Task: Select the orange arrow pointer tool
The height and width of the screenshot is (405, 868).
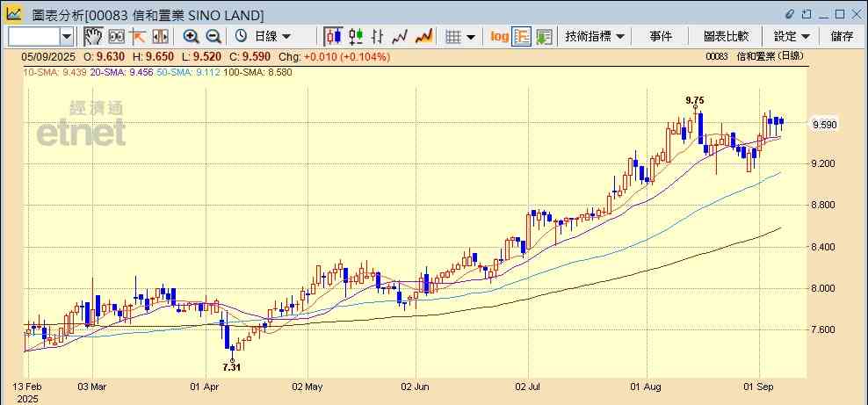Action: [138, 37]
